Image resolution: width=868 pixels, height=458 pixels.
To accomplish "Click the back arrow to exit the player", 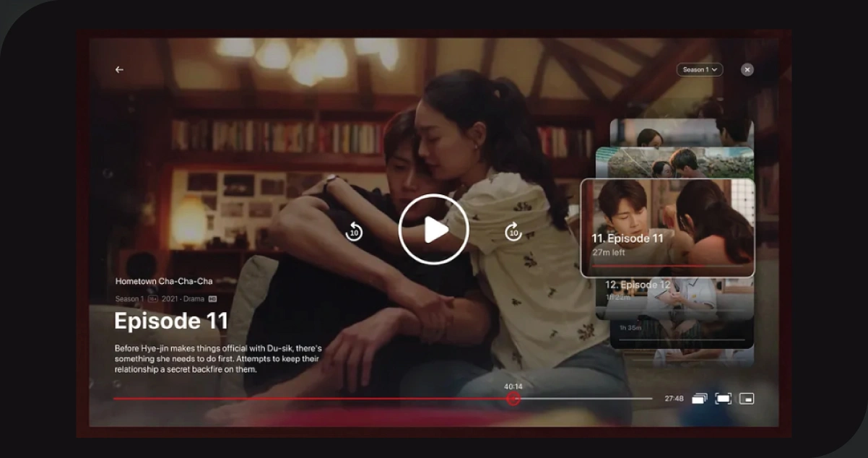I will tap(119, 69).
